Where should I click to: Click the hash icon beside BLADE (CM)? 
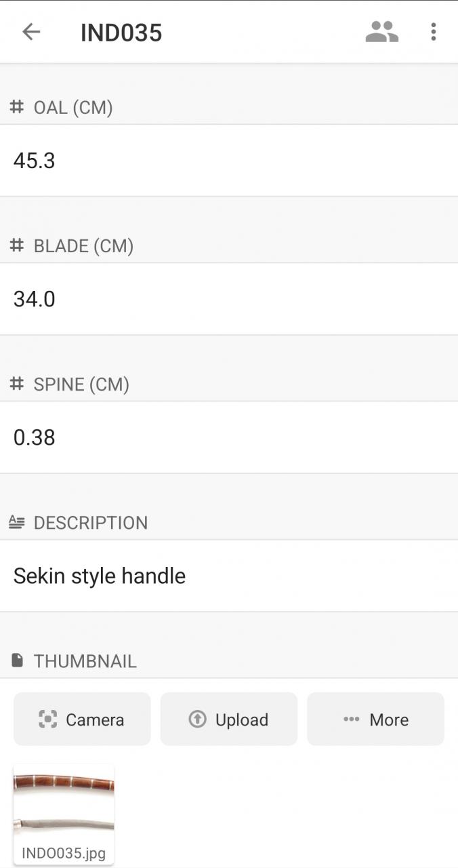tap(17, 245)
